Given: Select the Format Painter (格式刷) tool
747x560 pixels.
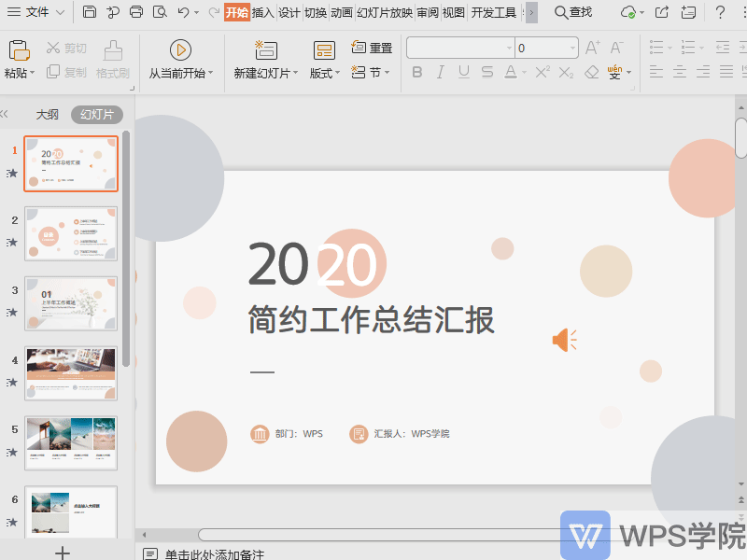Looking at the screenshot, I should [x=111, y=71].
